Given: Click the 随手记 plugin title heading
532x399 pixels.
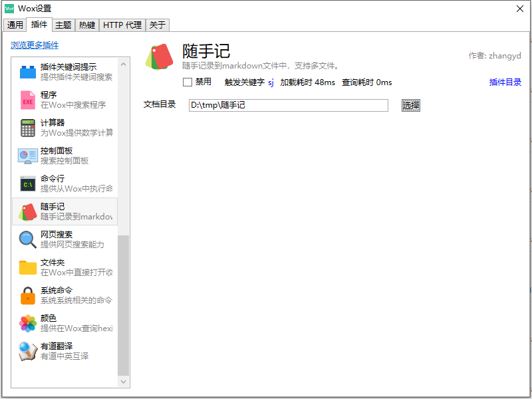Looking at the screenshot, I should [x=206, y=51].
